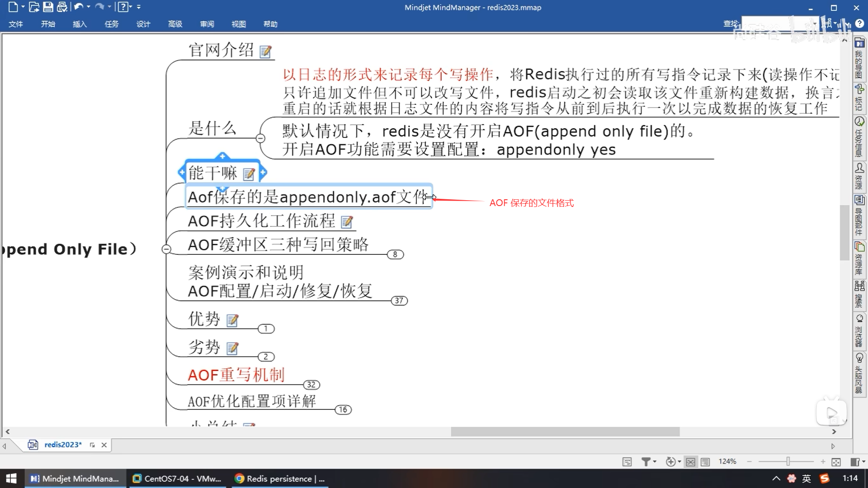Click the Print preview icon in toolbar
Viewport: 868px width, 488px height.
point(62,7)
